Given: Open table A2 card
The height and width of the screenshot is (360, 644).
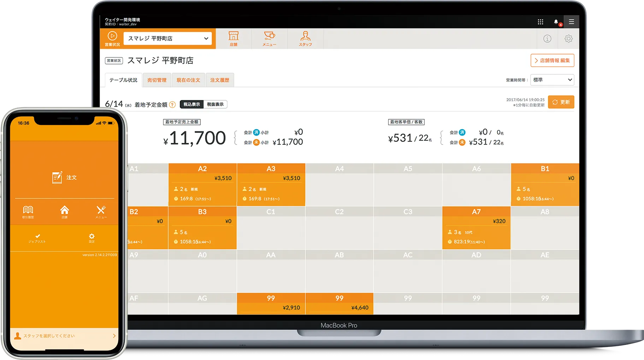Looking at the screenshot, I should coord(202,185).
